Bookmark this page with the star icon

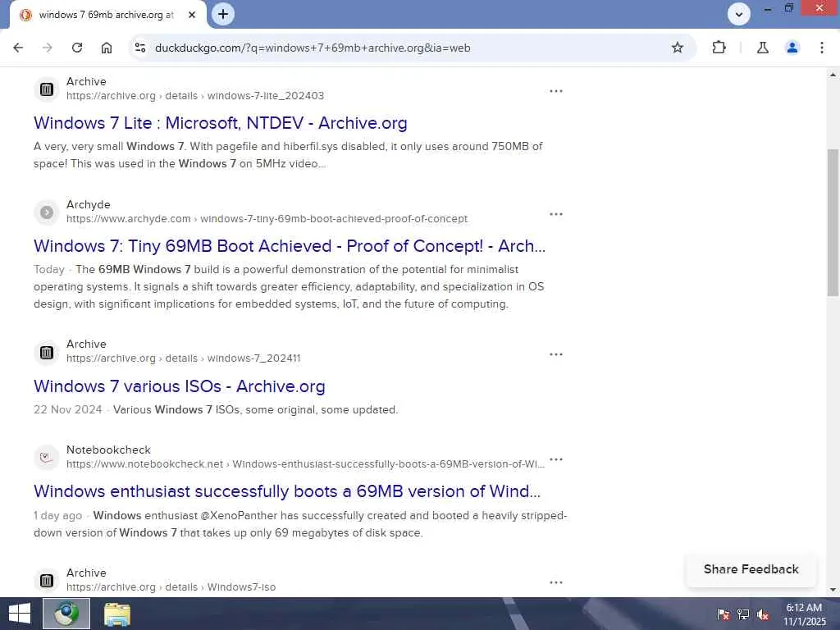pos(678,48)
